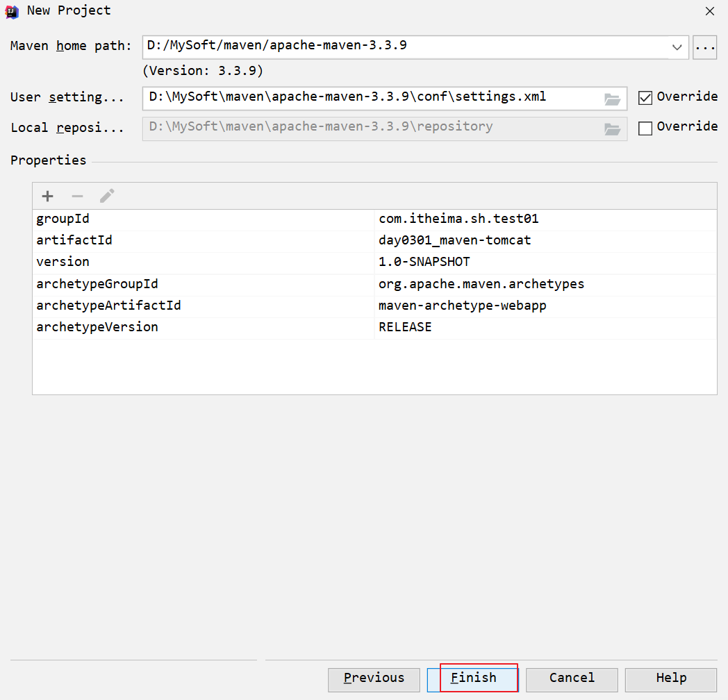Viewport: 728px width, 700px height.
Task: Browse folder for user settings file
Action: coord(612,99)
